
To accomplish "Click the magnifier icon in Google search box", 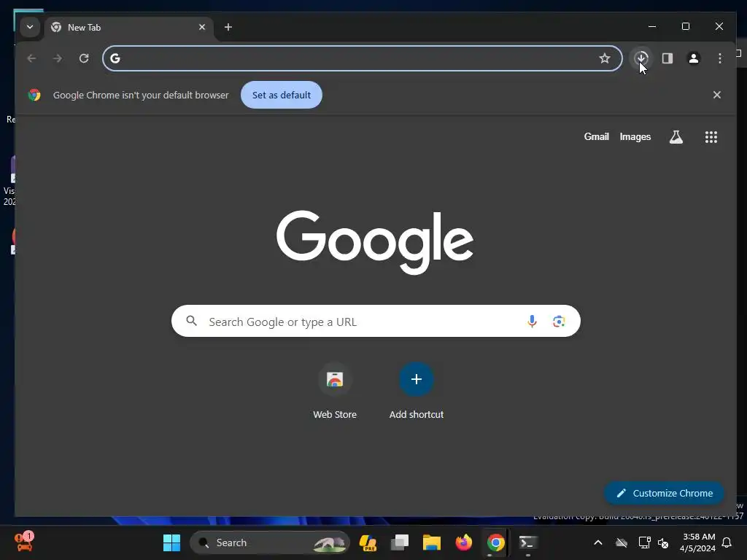I will point(192,321).
